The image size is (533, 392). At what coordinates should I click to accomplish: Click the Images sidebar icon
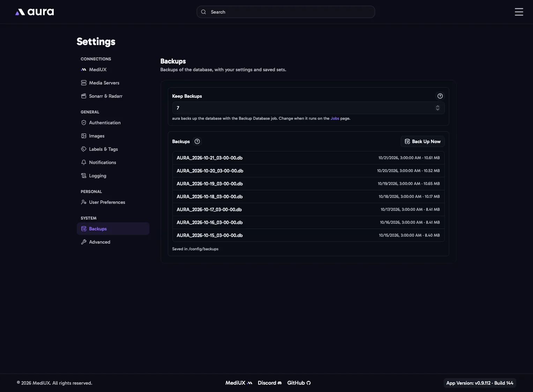click(x=84, y=136)
